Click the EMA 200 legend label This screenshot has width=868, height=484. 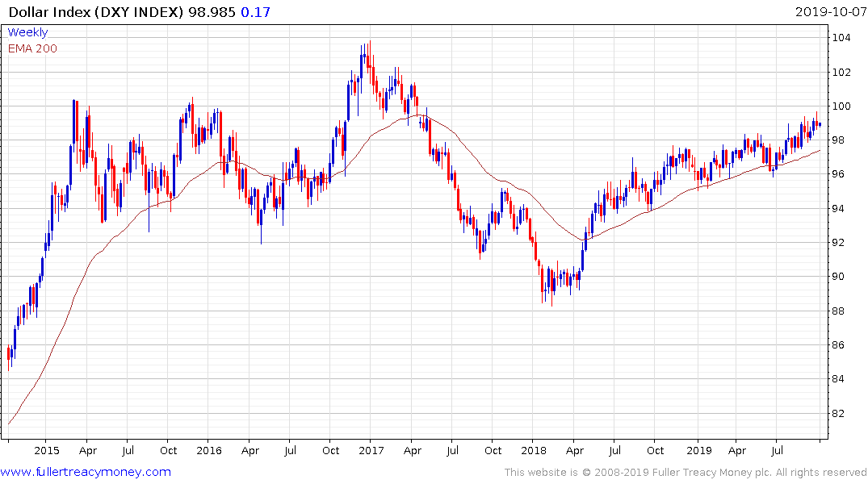click(x=32, y=48)
